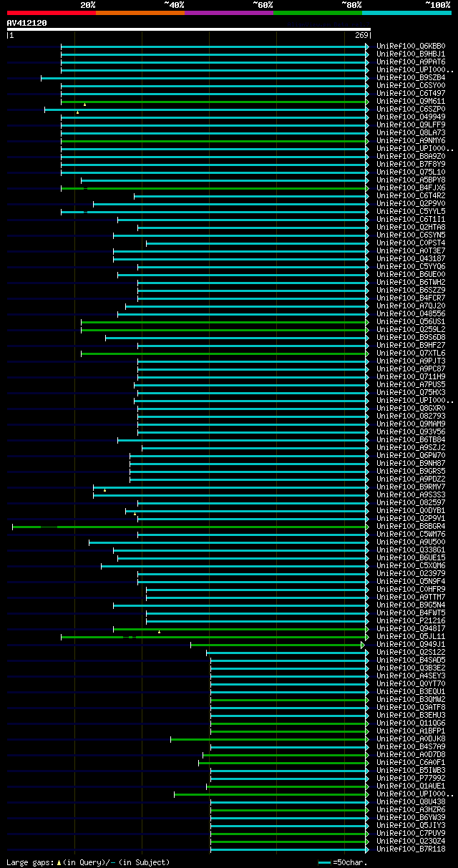Click the UniRef100_B8BGR4 label
458x868 pixels.
411,526
